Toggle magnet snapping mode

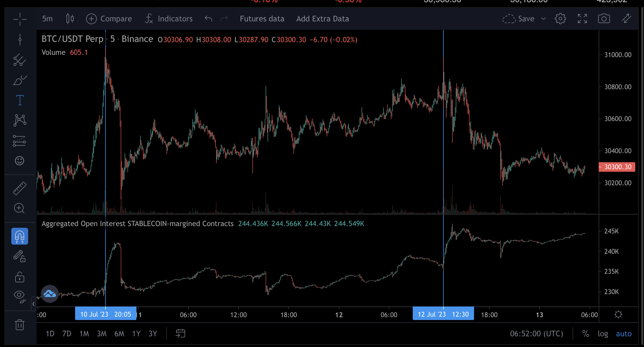[x=20, y=236]
